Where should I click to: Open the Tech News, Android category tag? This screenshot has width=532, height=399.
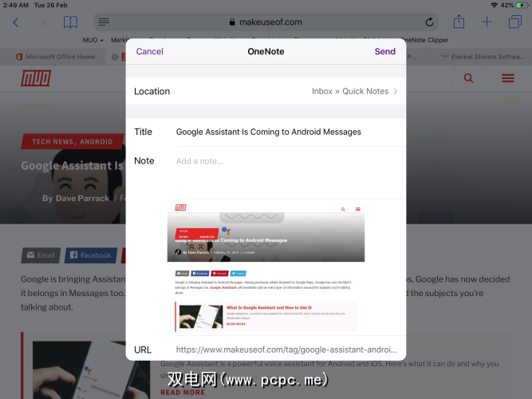coord(73,141)
